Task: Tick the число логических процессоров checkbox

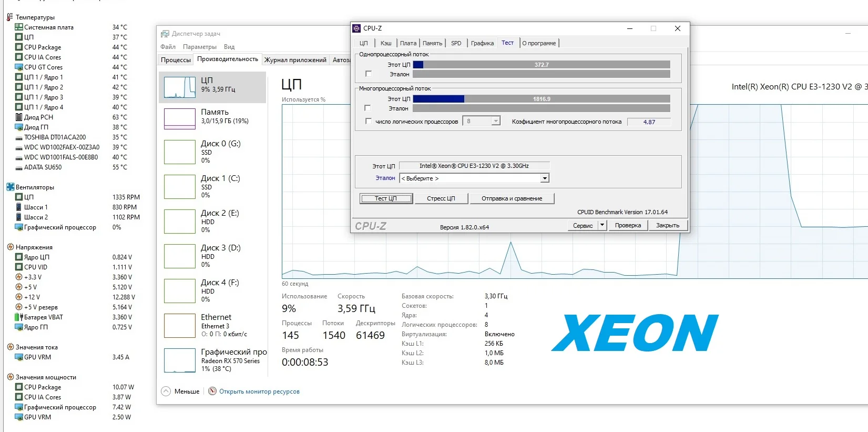Action: pos(368,122)
